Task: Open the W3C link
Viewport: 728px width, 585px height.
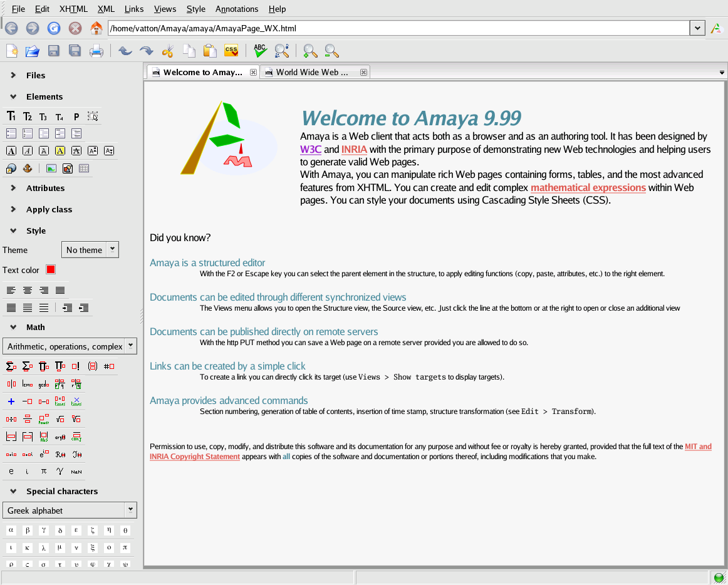Action: click(x=311, y=150)
